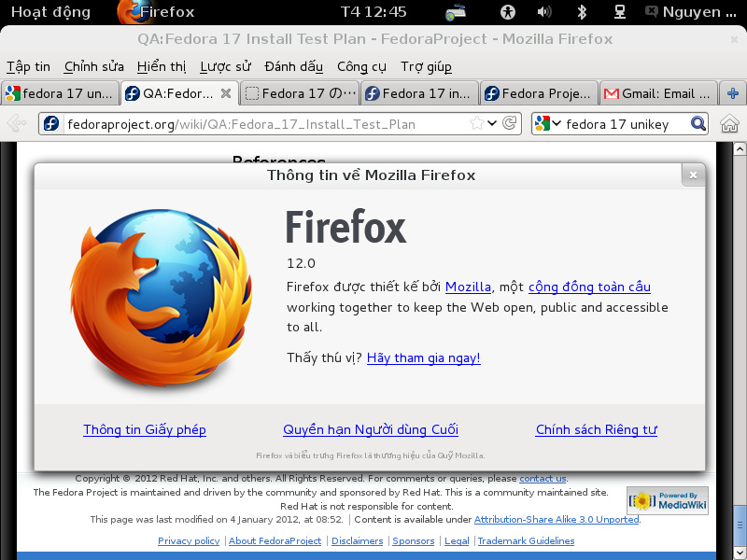This screenshot has width=747, height=560.
Task: Open the Mozilla link
Action: coord(468,287)
